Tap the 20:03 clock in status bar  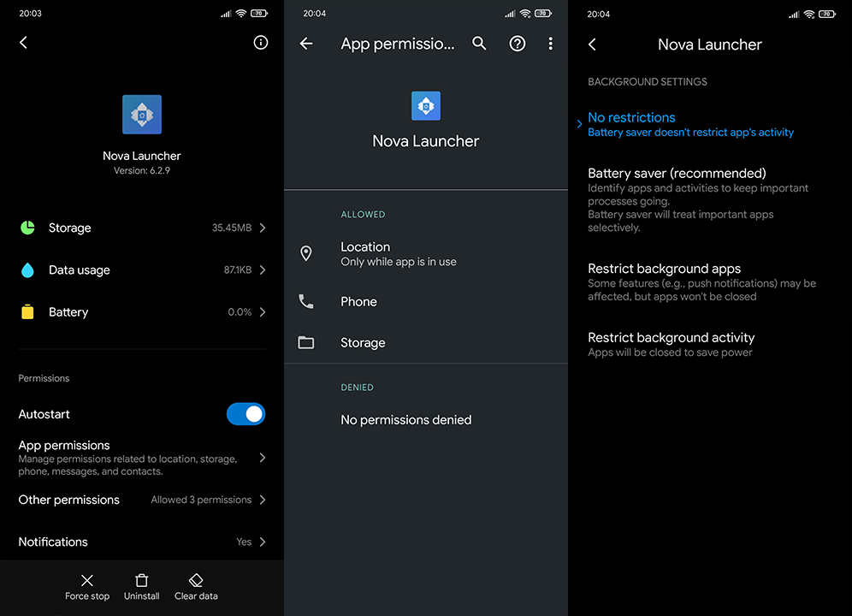(x=31, y=14)
